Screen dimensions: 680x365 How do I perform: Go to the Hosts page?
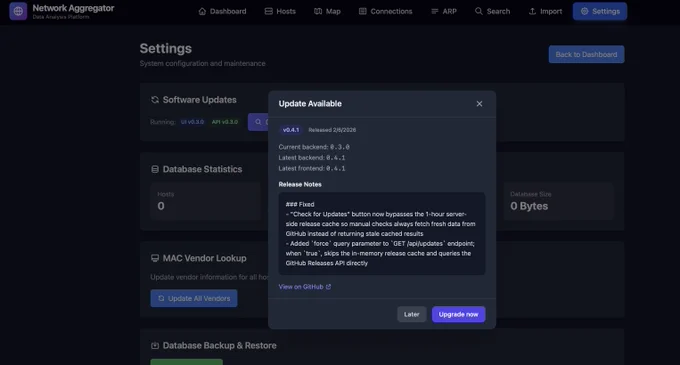coord(280,11)
